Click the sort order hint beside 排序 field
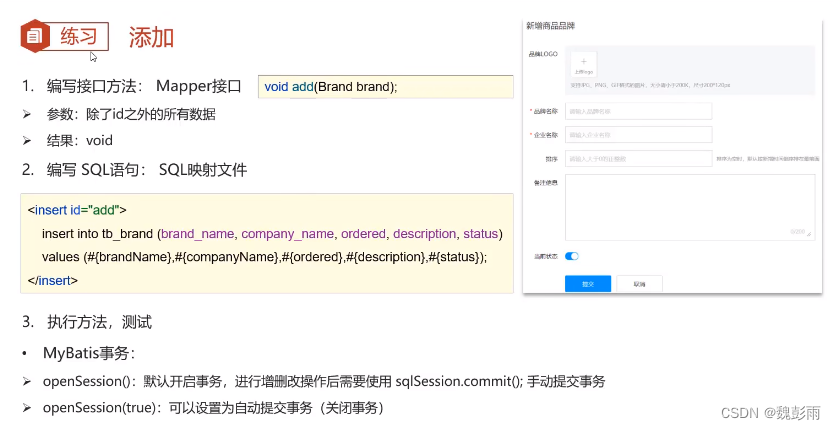Image resolution: width=836 pixels, height=430 pixels. click(x=768, y=159)
